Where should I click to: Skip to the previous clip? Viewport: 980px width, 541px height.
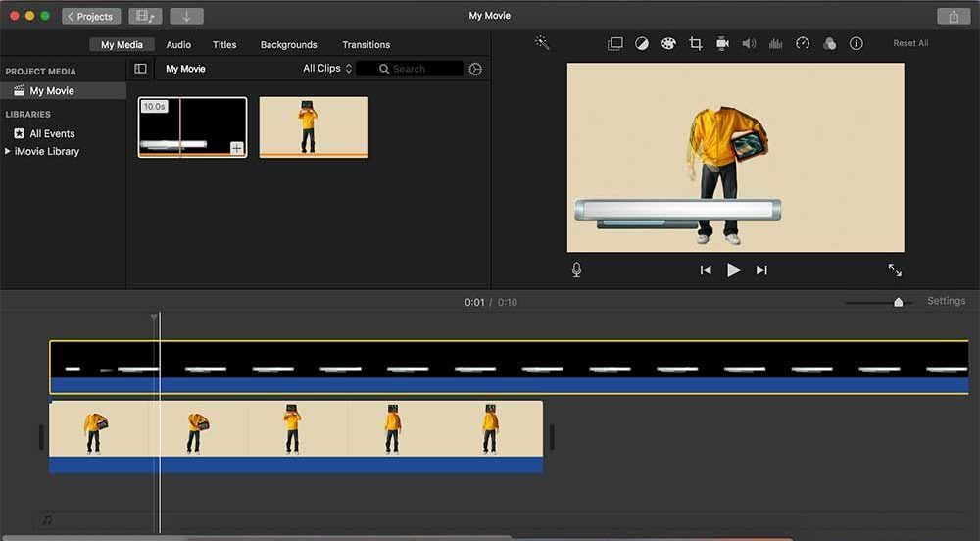point(706,270)
